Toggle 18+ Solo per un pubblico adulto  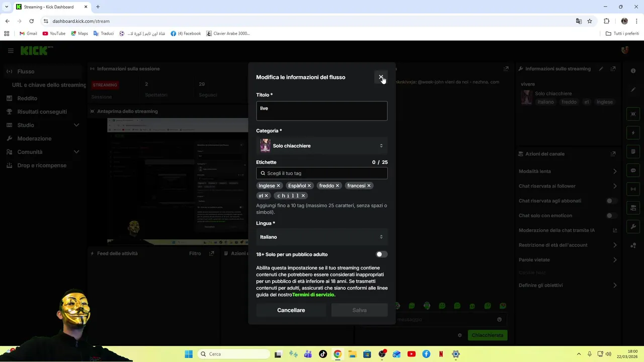point(382,254)
